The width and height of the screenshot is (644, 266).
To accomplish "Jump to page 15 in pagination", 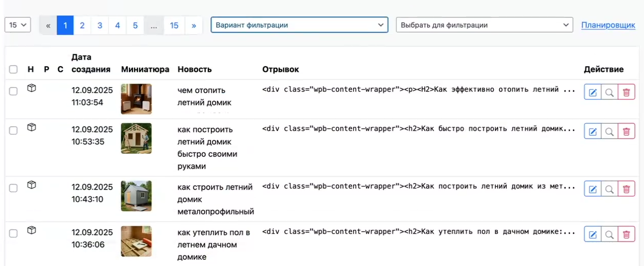I will pos(174,25).
